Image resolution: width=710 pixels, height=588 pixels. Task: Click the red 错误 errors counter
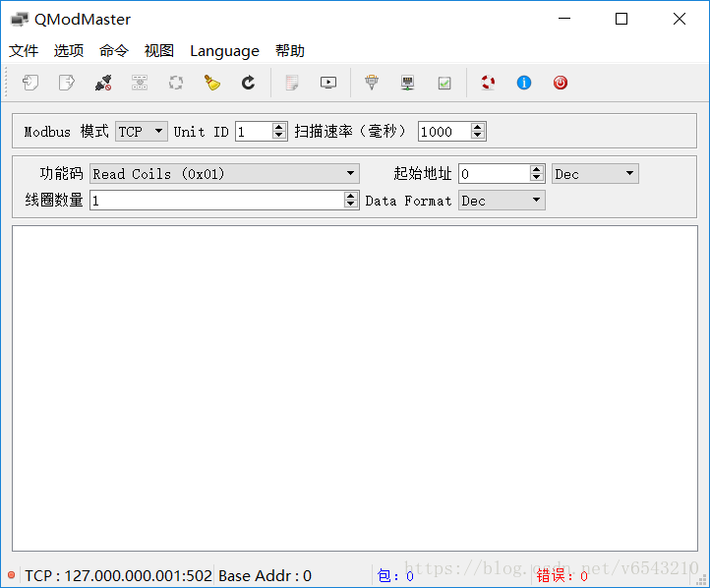click(x=562, y=576)
